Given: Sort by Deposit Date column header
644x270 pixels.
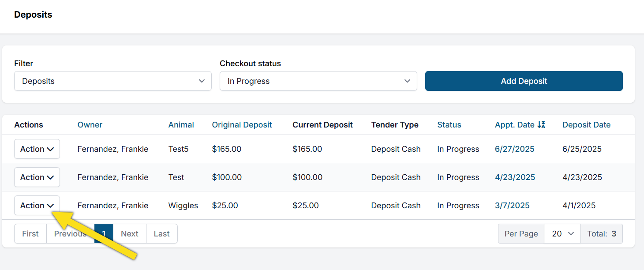Looking at the screenshot, I should [586, 125].
